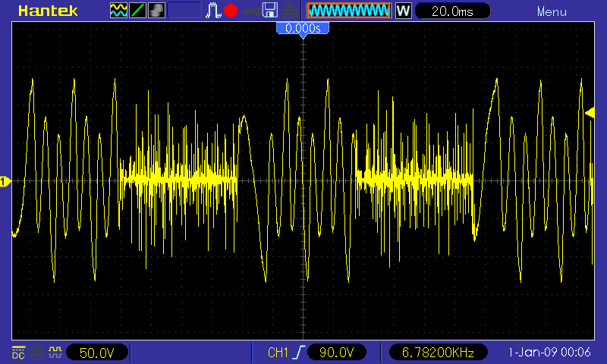
Task: Click the dual sine wave channel icon
Action: pyautogui.click(x=118, y=11)
